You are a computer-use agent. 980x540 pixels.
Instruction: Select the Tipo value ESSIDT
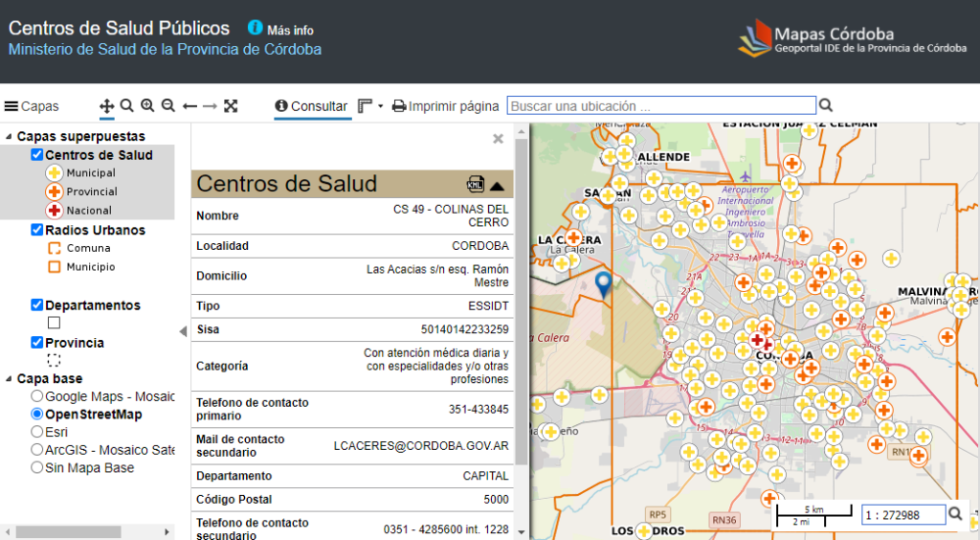click(x=488, y=305)
